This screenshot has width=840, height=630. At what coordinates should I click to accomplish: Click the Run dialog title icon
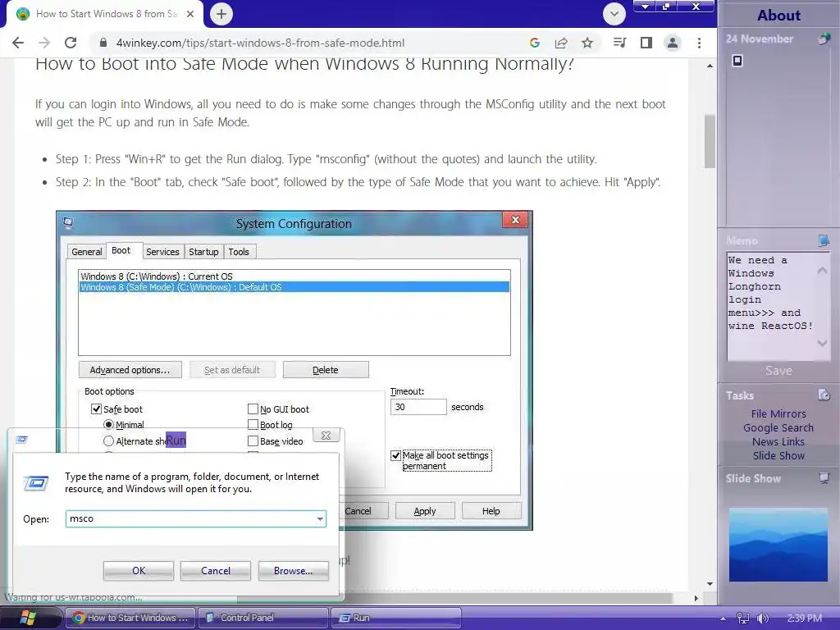21,440
